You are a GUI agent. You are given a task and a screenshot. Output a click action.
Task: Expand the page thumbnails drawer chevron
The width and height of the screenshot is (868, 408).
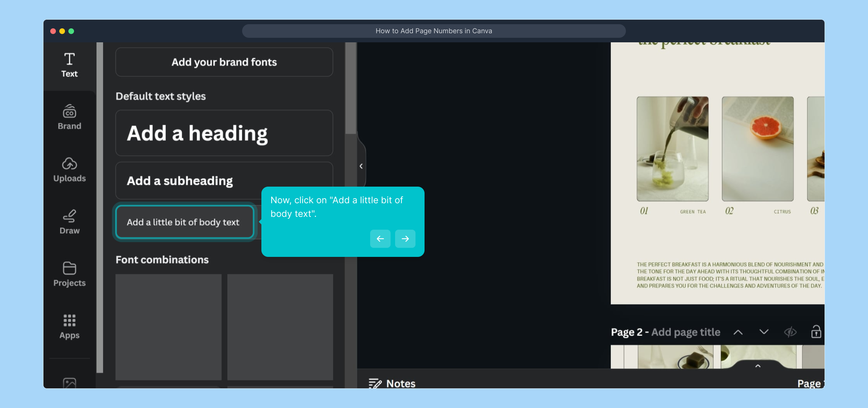tap(758, 366)
